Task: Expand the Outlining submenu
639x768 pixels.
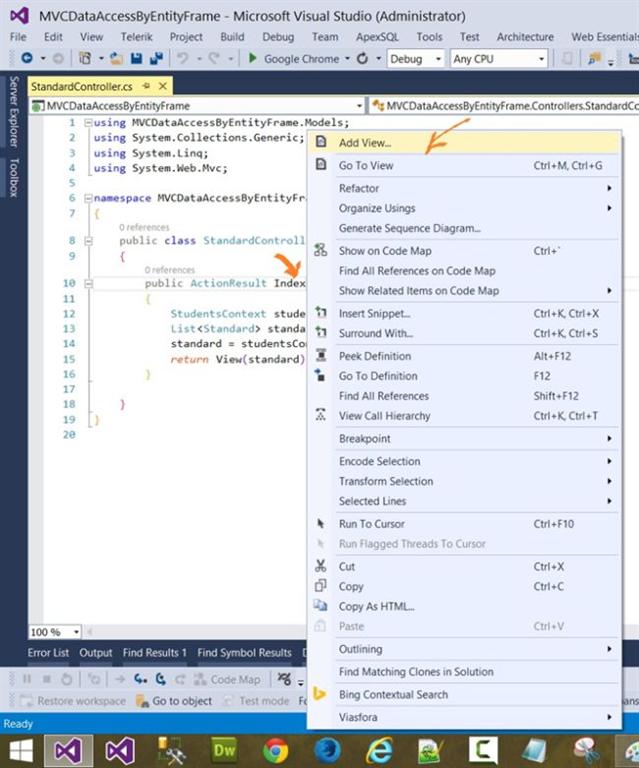Action: [465, 649]
